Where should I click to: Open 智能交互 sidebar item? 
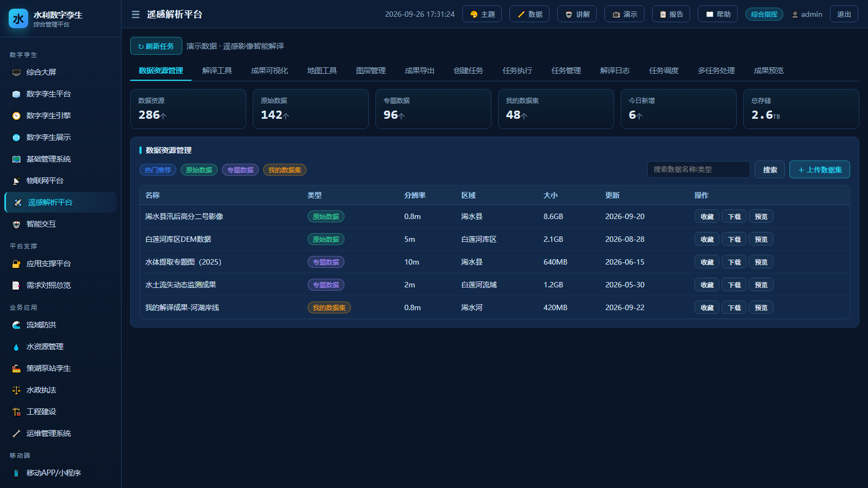pyautogui.click(x=60, y=224)
